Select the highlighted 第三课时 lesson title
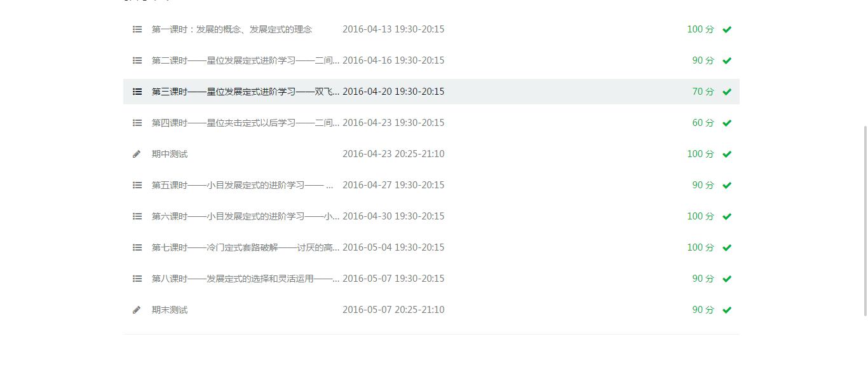868x381 pixels. 245,92
